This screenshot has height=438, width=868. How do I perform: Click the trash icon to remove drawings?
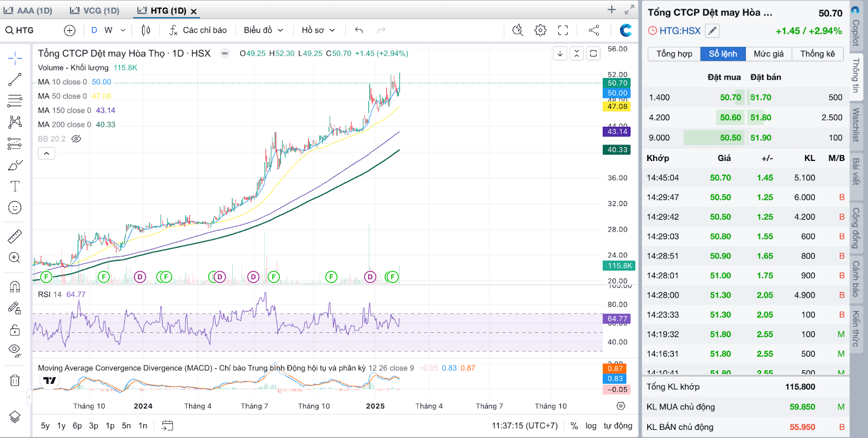[x=15, y=380]
